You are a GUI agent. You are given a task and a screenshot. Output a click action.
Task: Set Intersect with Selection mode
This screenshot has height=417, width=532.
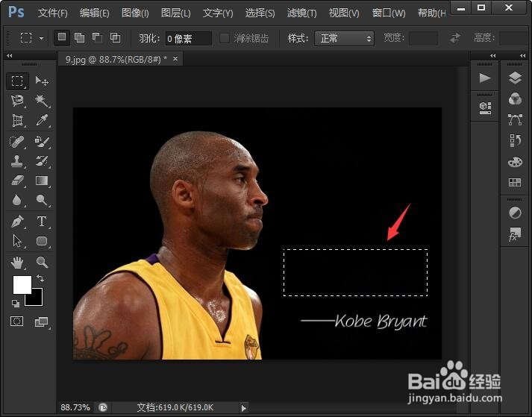(x=116, y=37)
